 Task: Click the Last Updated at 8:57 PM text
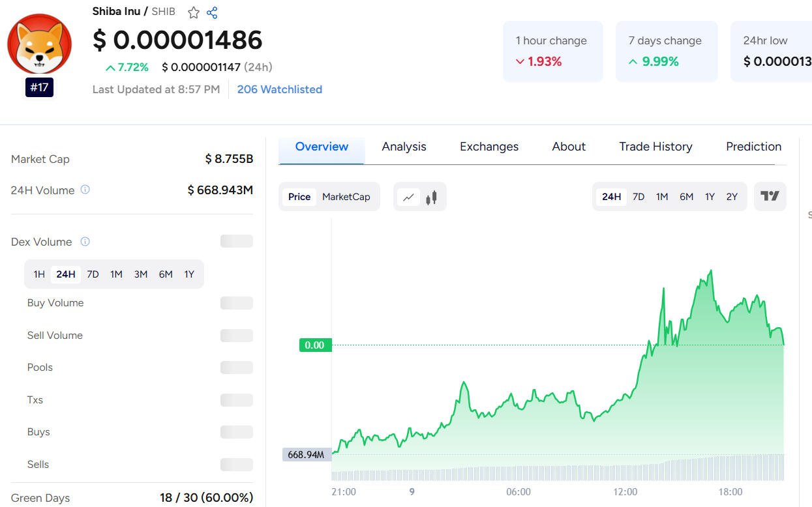157,89
